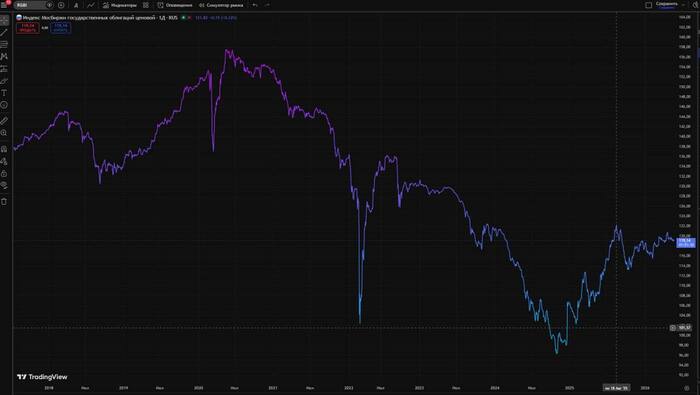Toggle stay in drawing mode
The image size is (700, 395).
4,161
